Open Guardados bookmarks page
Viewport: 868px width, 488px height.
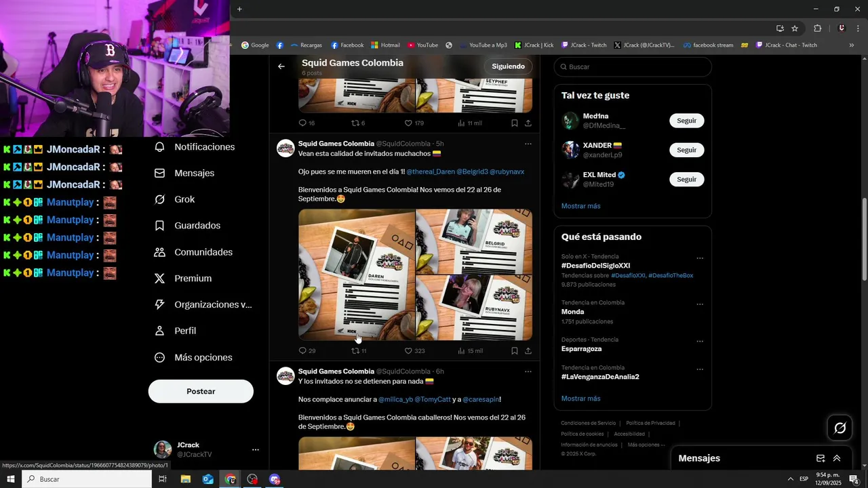pos(187,226)
